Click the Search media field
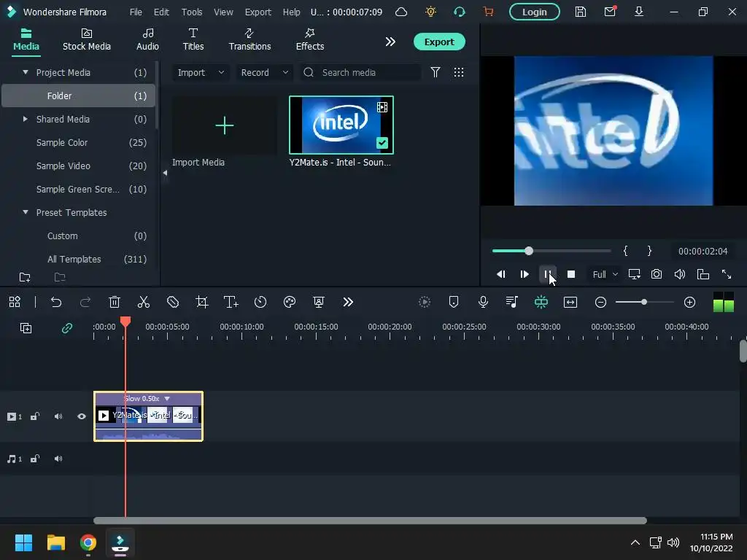 coord(360,72)
